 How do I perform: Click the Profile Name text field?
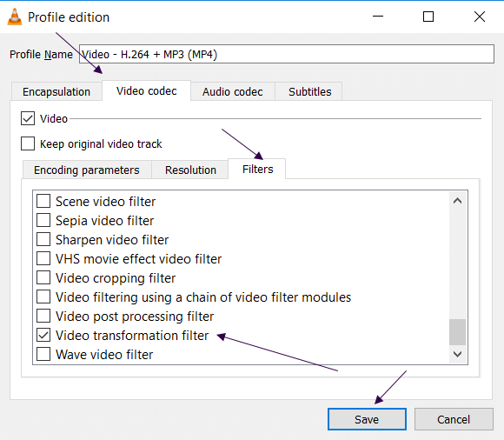(287, 54)
